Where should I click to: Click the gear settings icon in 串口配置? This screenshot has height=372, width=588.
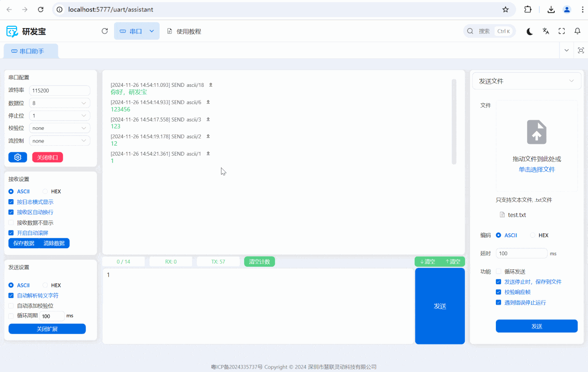[x=18, y=157]
